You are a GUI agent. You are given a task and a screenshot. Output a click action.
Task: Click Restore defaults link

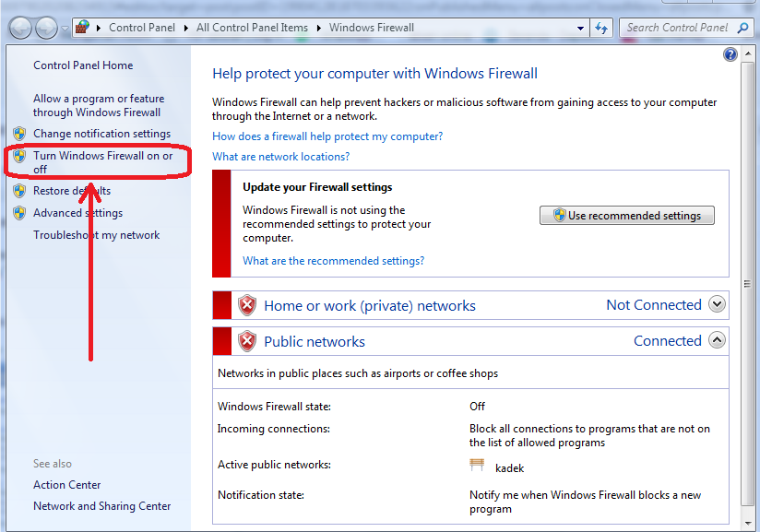click(72, 191)
